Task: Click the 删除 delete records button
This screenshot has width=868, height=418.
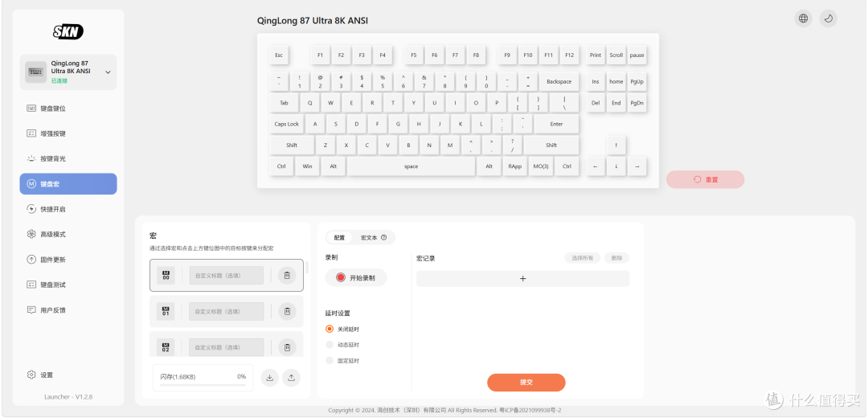Action: (616, 258)
